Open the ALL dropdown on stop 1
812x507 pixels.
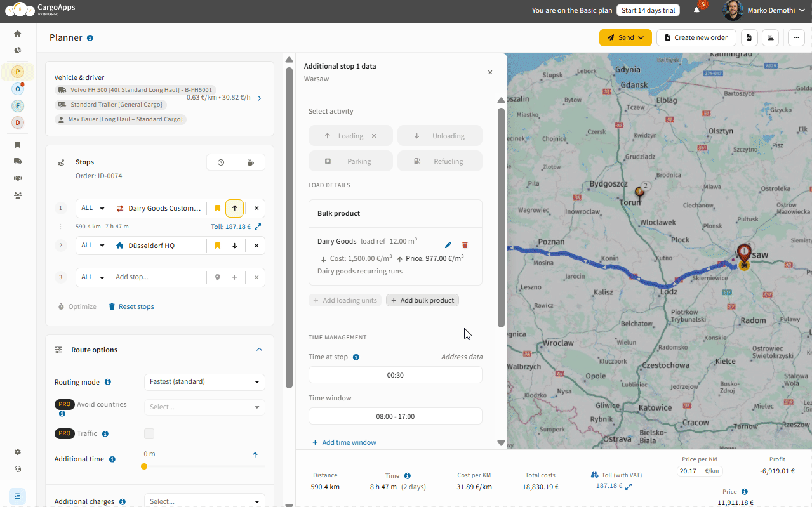pos(93,208)
